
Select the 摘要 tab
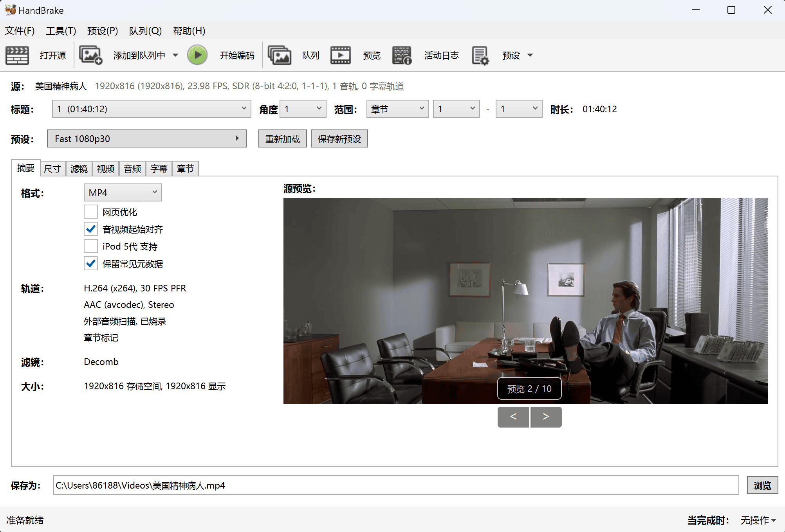(x=26, y=168)
